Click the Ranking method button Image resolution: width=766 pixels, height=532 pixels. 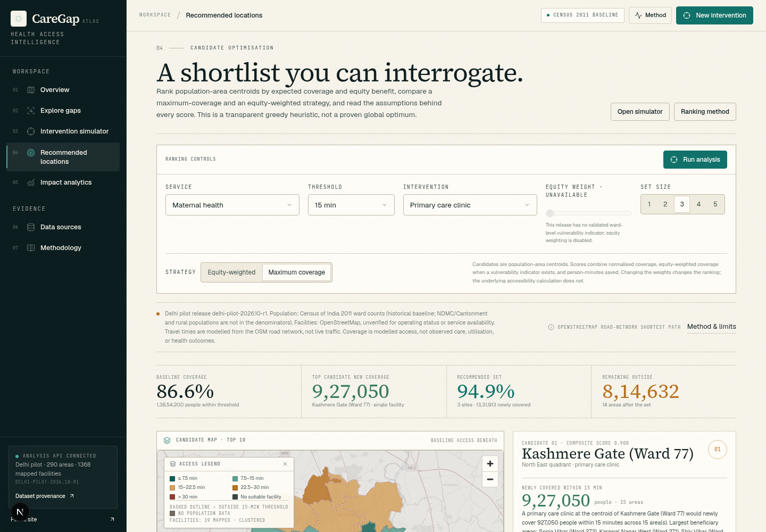click(x=705, y=112)
